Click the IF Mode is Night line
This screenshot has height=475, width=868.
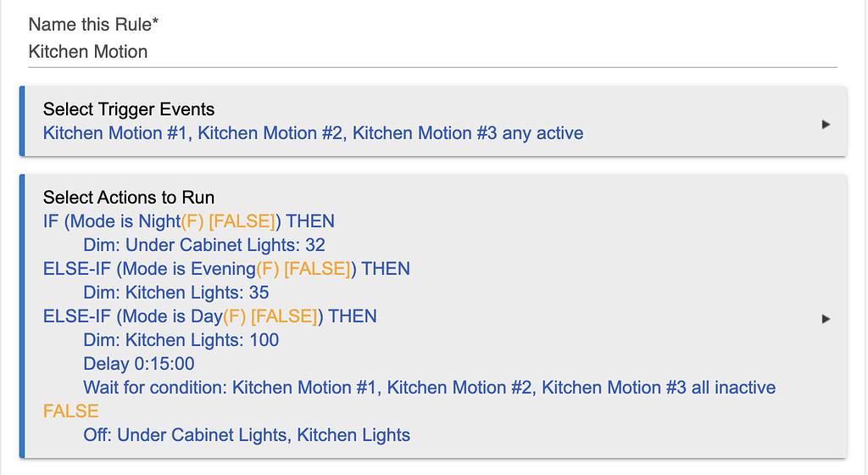189,221
